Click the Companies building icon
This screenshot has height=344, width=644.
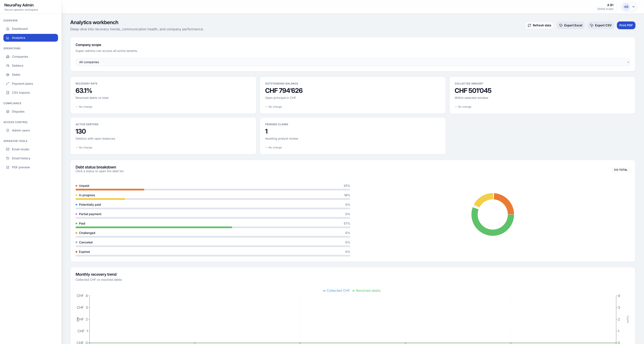(8, 57)
